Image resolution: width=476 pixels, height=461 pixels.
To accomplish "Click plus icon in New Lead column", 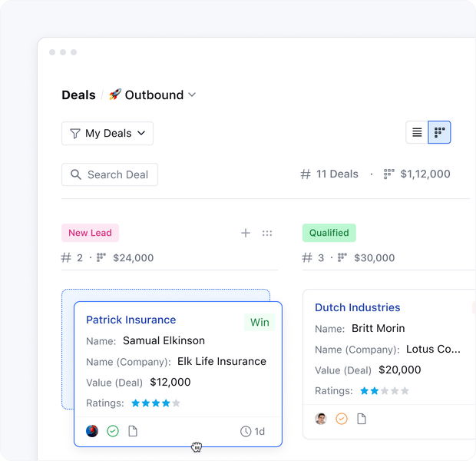I will (x=246, y=233).
